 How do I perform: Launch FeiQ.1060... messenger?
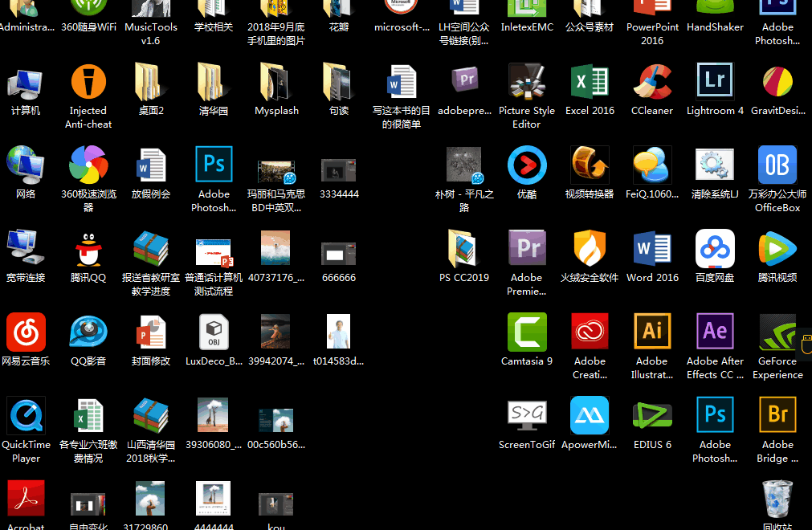click(x=652, y=165)
